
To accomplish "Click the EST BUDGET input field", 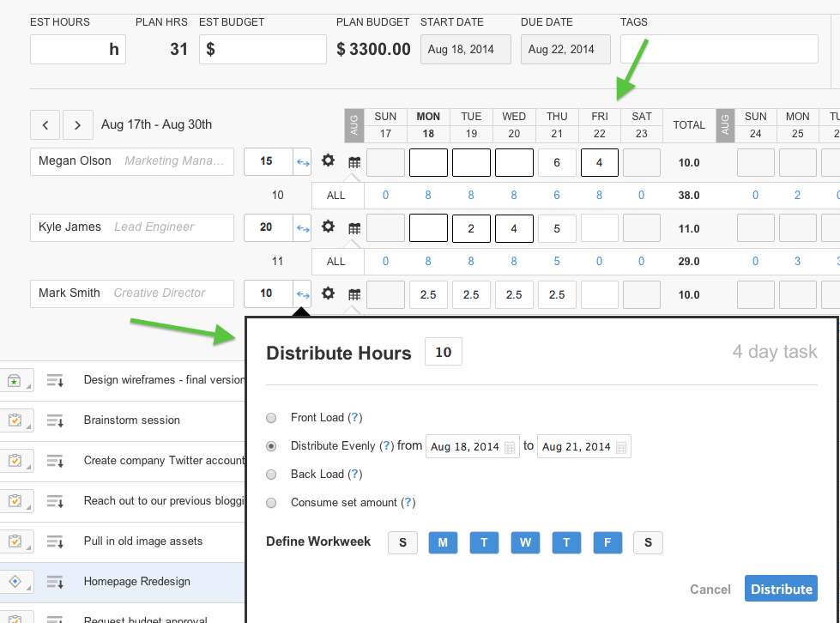I will 263,50.
